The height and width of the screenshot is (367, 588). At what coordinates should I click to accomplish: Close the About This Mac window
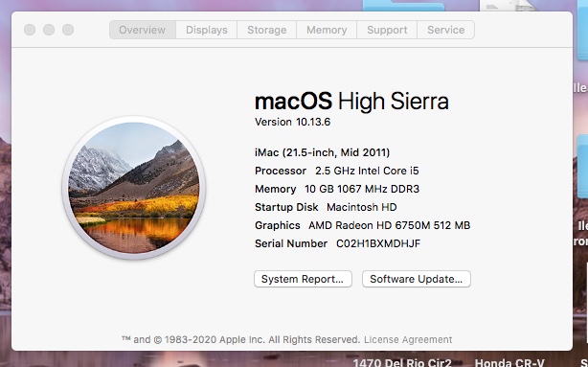coord(30,30)
